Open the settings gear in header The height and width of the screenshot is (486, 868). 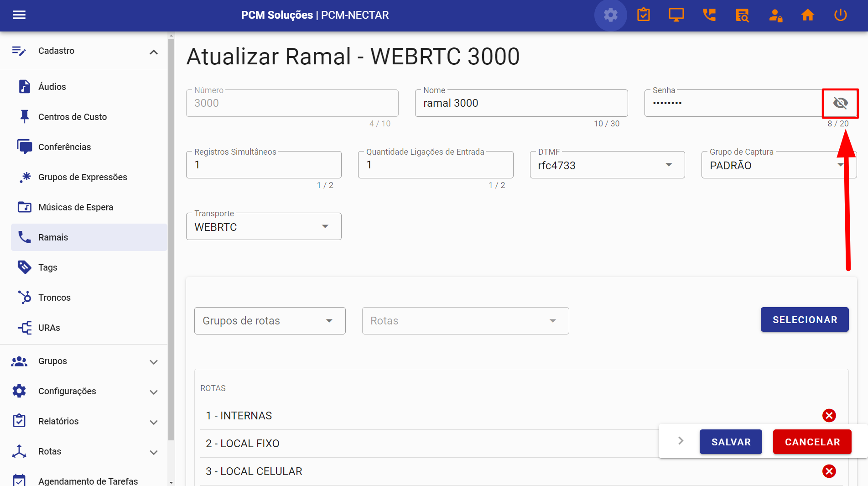pos(610,15)
